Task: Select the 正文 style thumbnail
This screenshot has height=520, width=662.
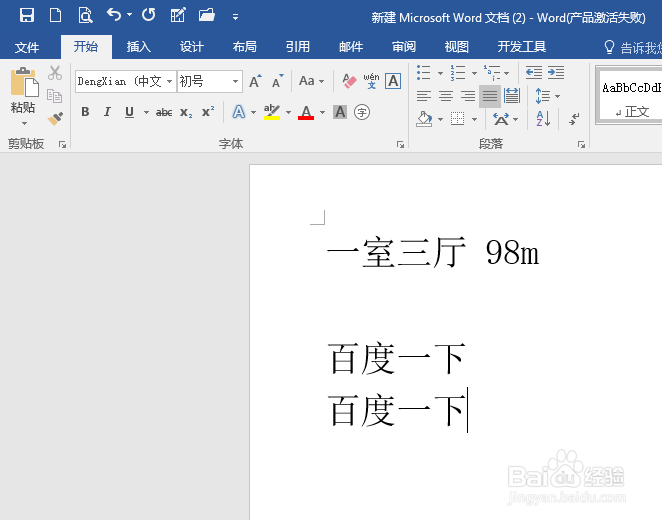Action: click(632, 96)
